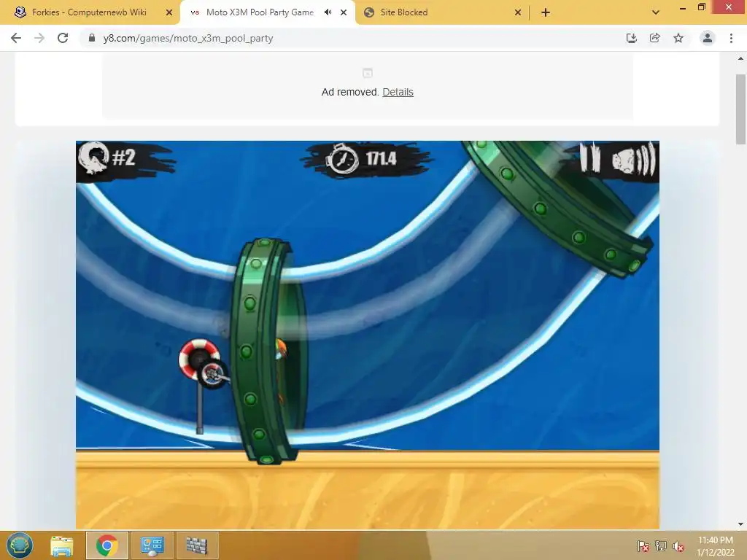Screen dimensions: 747x560
Task: Click the scrollbar down arrow
Action: pyautogui.click(x=740, y=524)
